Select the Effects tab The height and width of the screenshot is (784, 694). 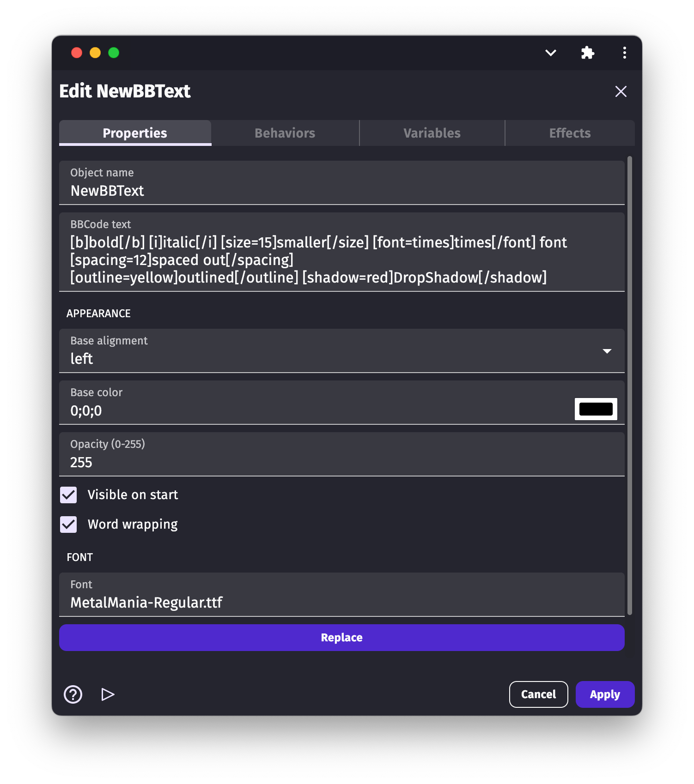[x=569, y=133]
